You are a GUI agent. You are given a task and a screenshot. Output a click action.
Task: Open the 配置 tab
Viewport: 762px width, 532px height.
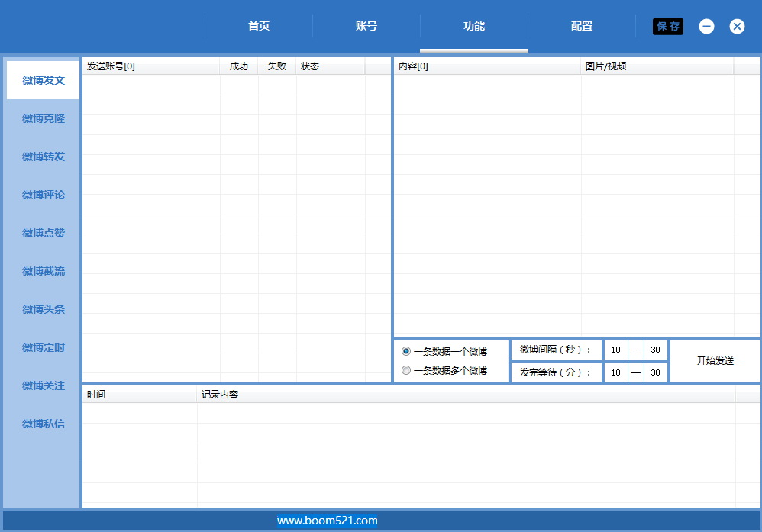pos(582,26)
